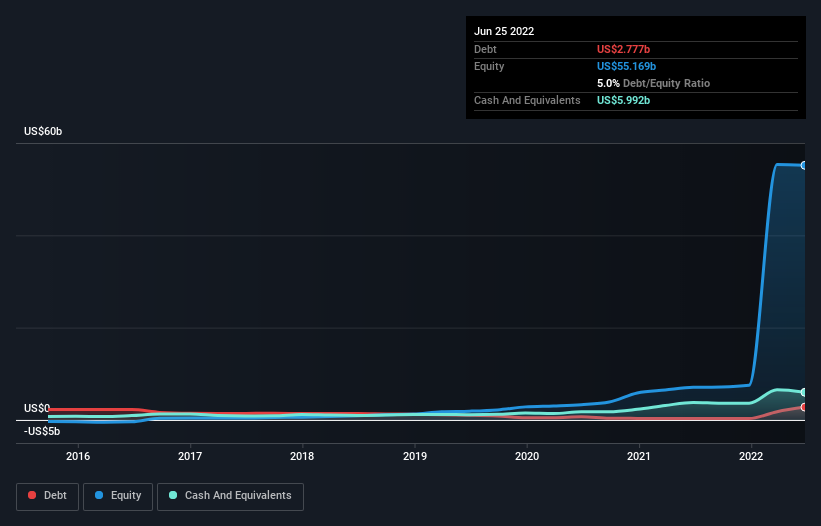The height and width of the screenshot is (526, 821).
Task: Click the 2017 axis label
Action: pyautogui.click(x=190, y=456)
